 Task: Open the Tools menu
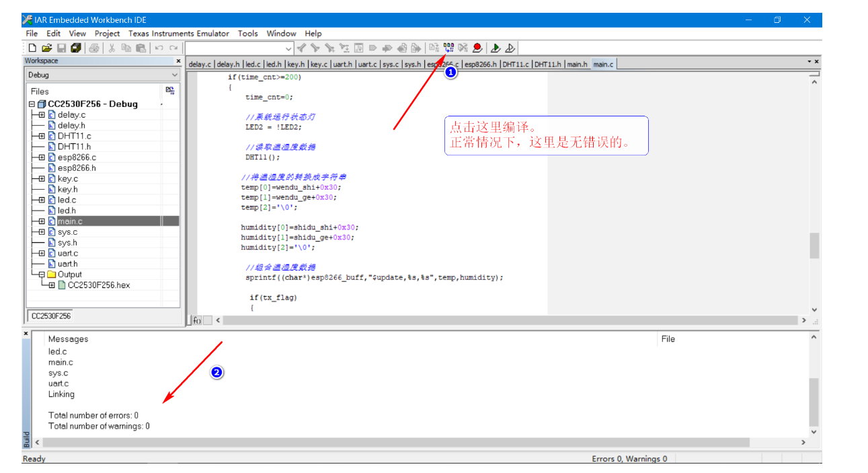[247, 34]
